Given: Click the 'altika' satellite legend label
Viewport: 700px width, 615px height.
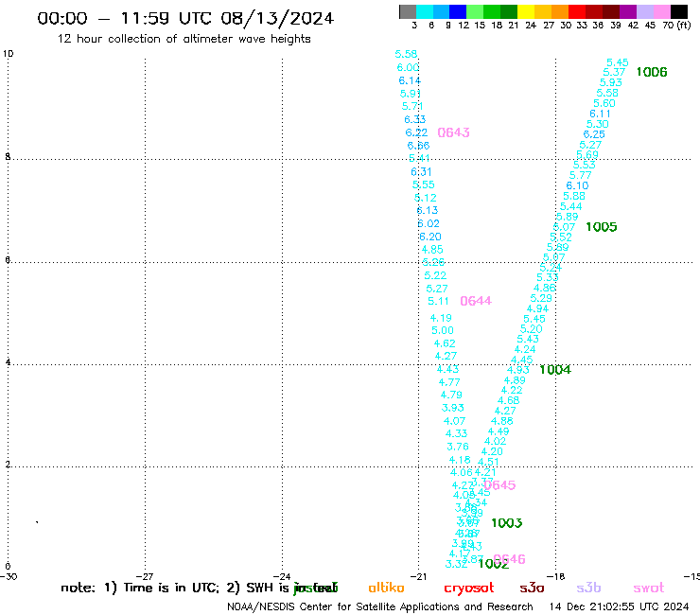Looking at the screenshot, I should [x=386, y=588].
